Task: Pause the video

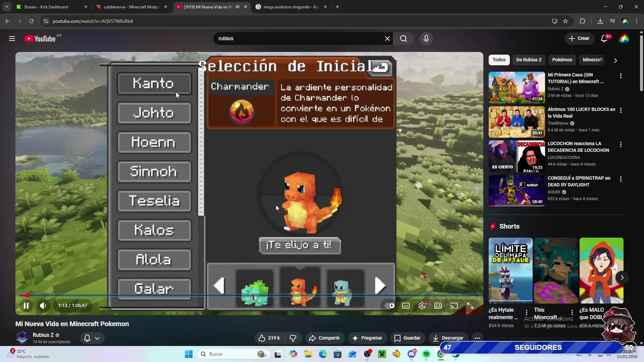Action: 26,305
